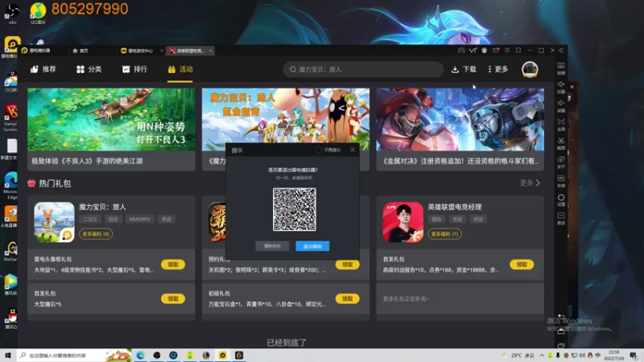Open the 更多 three-dot menu
This screenshot has height=362, width=644.
(x=497, y=69)
